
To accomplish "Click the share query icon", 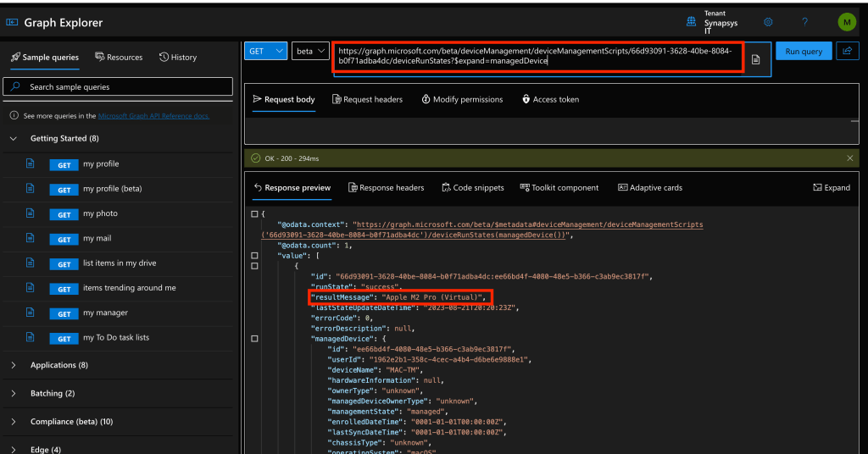I will point(846,52).
